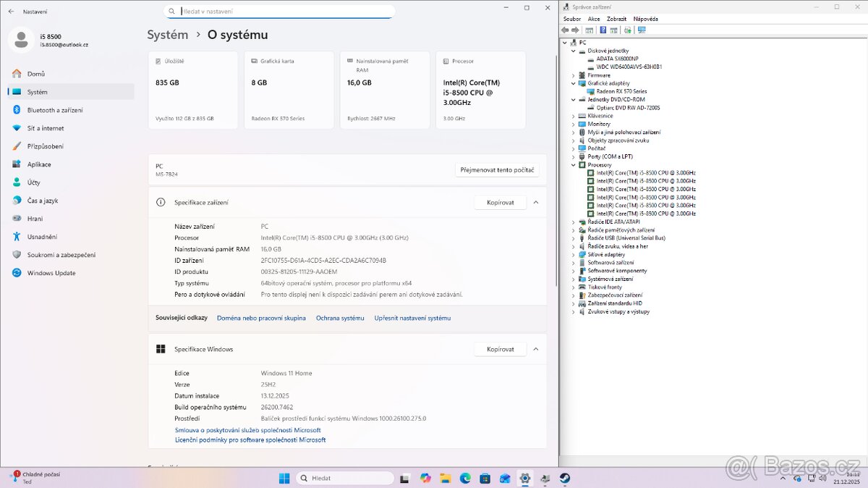Click the forward arrow in Device Manager toolbar

click(x=574, y=30)
